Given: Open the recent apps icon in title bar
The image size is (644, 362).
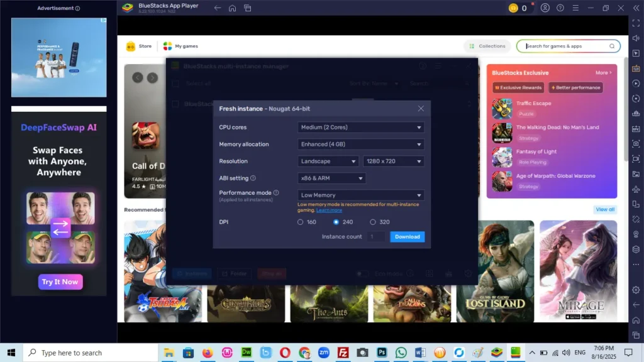Looking at the screenshot, I should click(x=248, y=8).
